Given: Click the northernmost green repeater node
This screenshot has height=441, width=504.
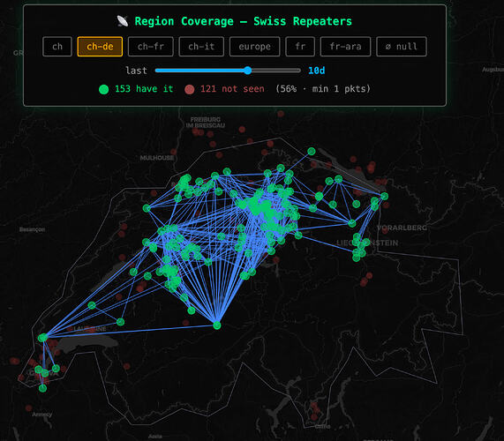Looking at the screenshot, I should click(312, 151).
